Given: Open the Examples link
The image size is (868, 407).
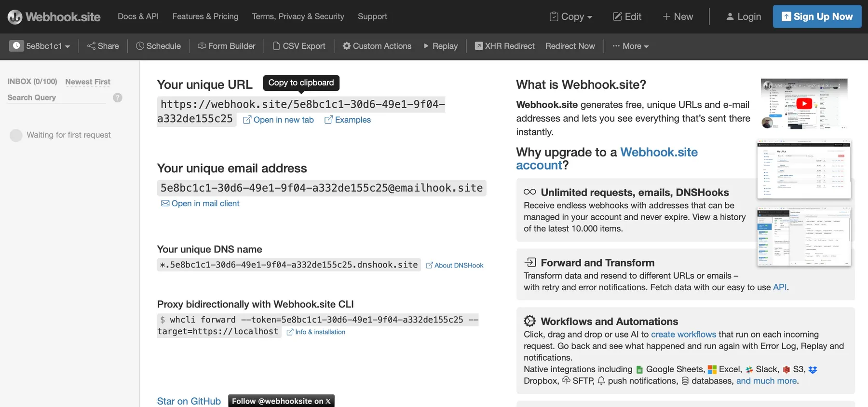Looking at the screenshot, I should coord(348,120).
